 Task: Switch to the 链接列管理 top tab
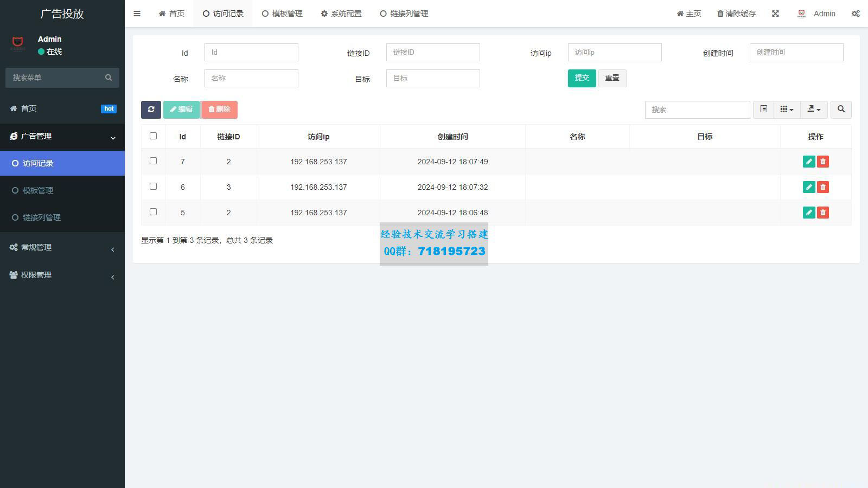[x=404, y=14]
